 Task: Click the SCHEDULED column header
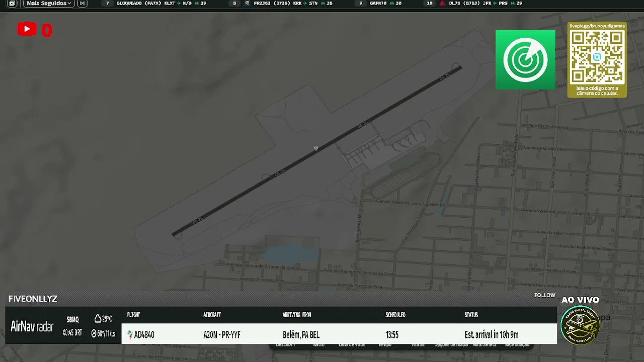click(395, 315)
